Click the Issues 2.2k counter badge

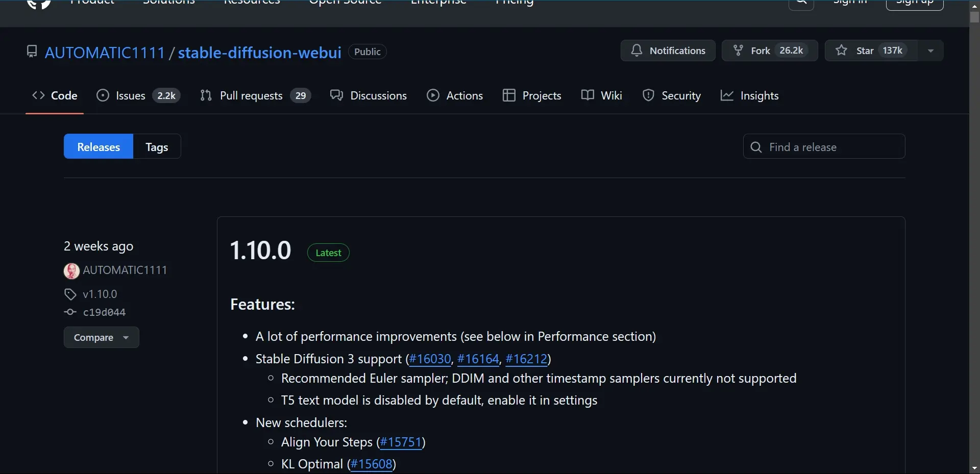pyautogui.click(x=166, y=95)
